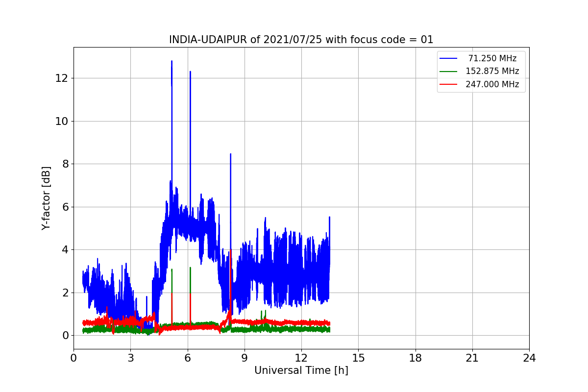Image resolution: width=588 pixels, height=392 pixels.
Task: Select the 152.875 MHz legend label
Action: point(492,71)
